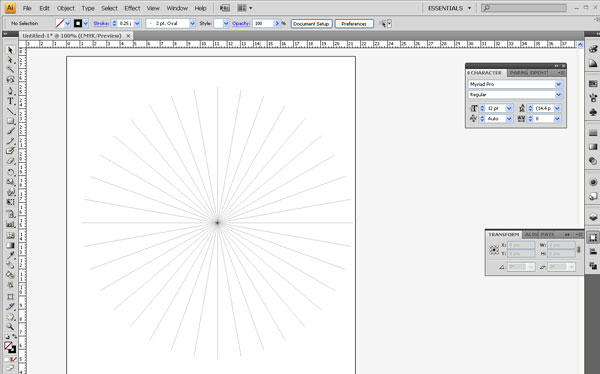Viewport: 600px width, 374px height.
Task: Switch to the Paragraph panel tab
Action: tap(529, 73)
